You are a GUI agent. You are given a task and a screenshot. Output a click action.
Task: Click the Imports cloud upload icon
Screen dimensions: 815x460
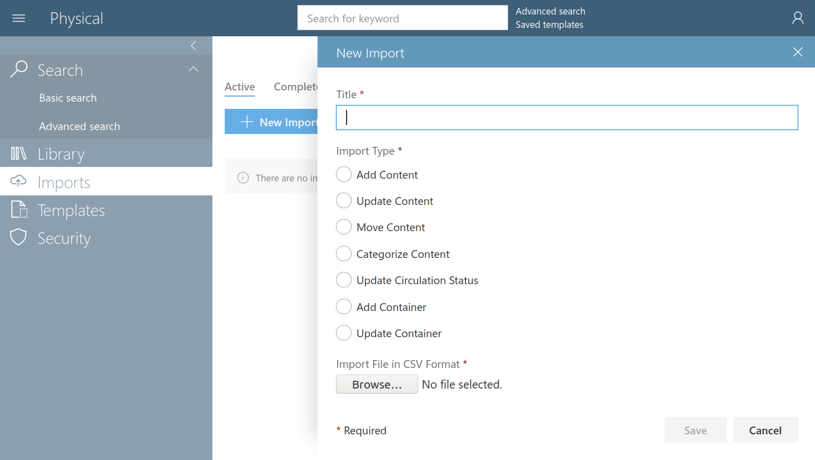tap(18, 181)
